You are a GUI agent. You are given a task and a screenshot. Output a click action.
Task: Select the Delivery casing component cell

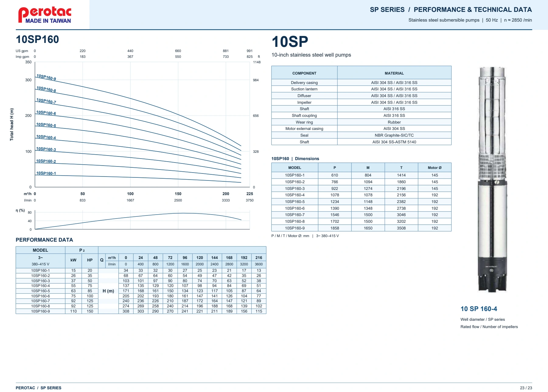(304, 82)
